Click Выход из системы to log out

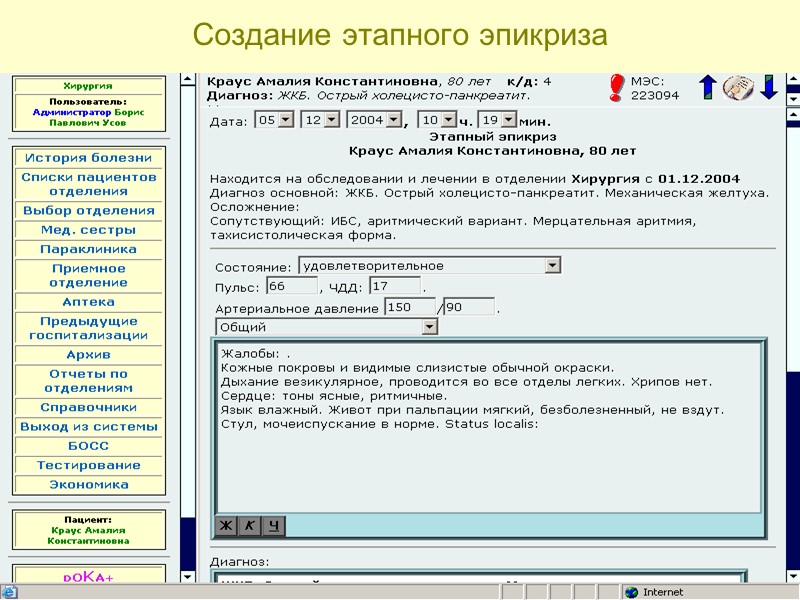click(89, 427)
